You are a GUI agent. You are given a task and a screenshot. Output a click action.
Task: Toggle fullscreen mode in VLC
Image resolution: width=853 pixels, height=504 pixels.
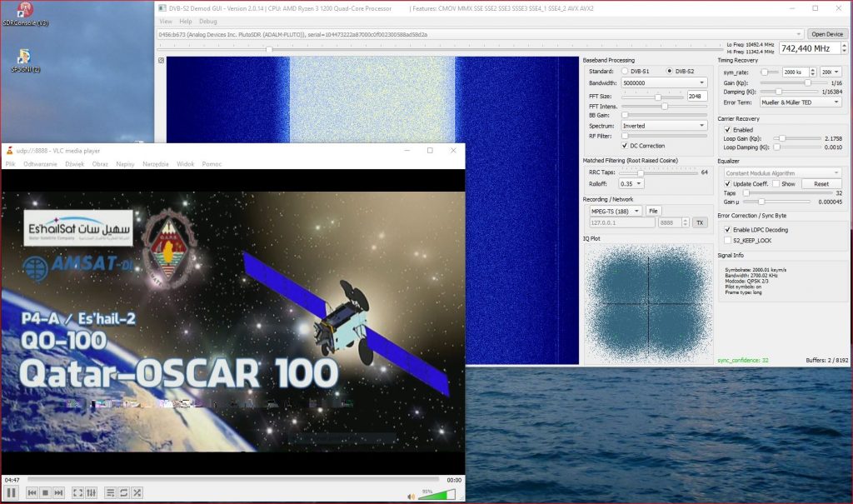coord(77,492)
